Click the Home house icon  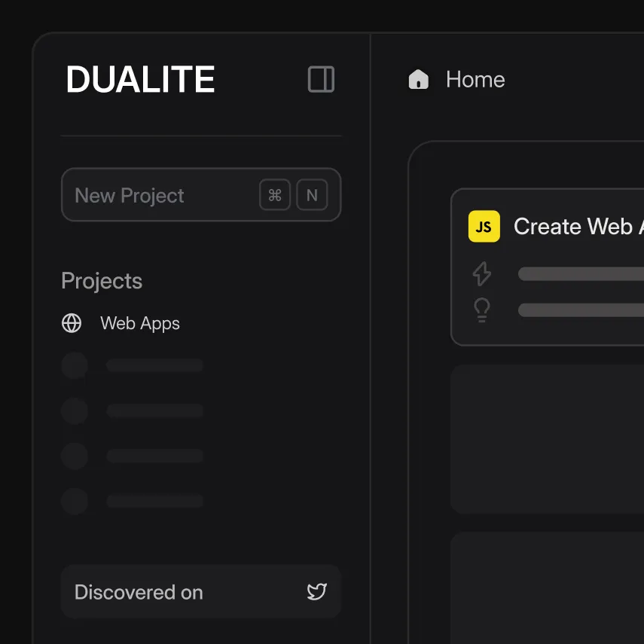[419, 79]
